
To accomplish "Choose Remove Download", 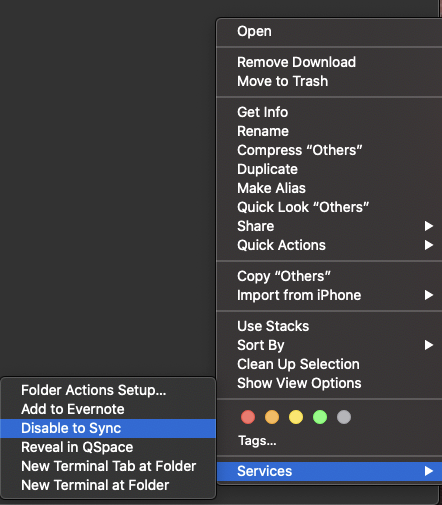I will click(329, 62).
